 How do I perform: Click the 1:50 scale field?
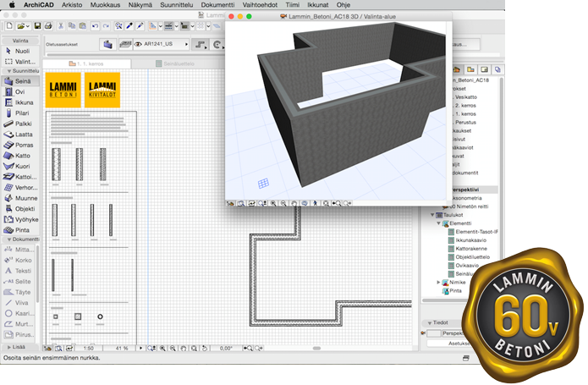coord(89,349)
